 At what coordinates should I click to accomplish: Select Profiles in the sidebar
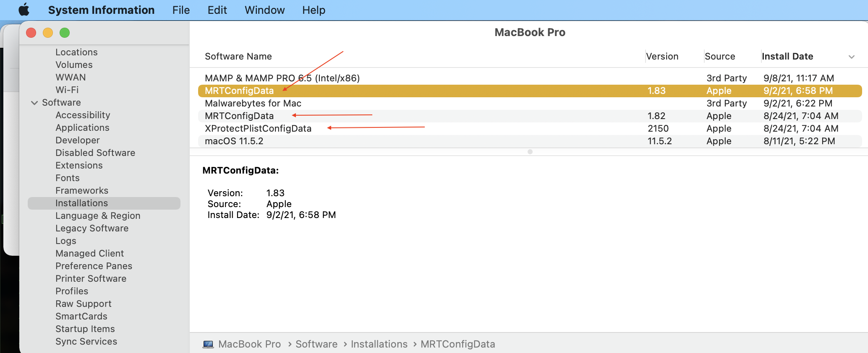(x=72, y=291)
